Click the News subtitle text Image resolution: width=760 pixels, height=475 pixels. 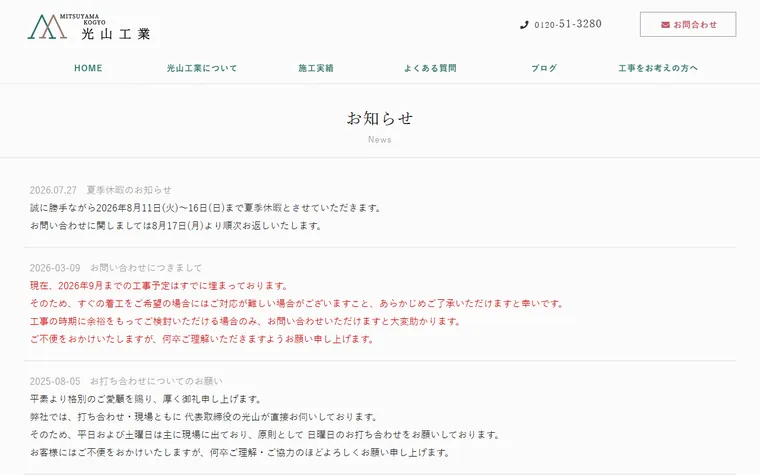380,140
